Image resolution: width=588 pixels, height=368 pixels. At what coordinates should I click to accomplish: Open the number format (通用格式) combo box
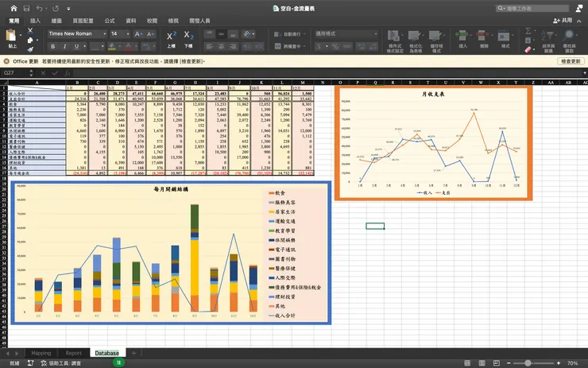click(346, 33)
